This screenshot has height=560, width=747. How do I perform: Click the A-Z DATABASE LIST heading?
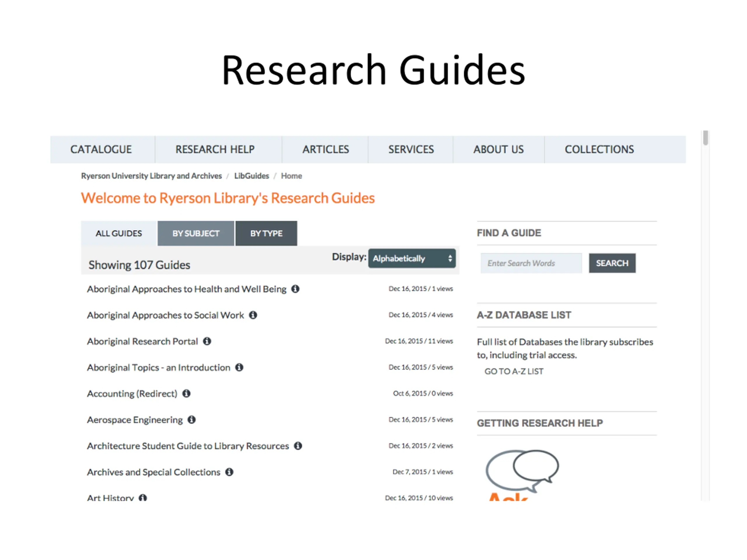524,315
